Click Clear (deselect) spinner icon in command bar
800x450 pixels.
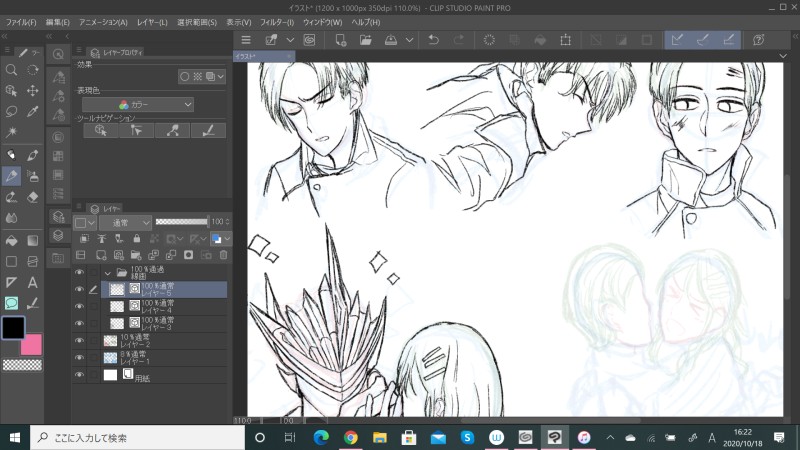pyautogui.click(x=489, y=40)
